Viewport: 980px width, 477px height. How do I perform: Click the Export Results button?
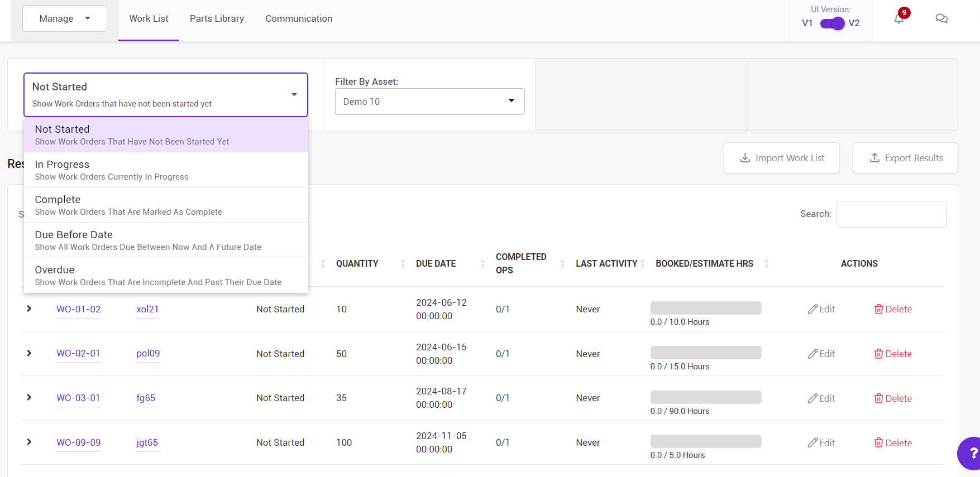[905, 158]
